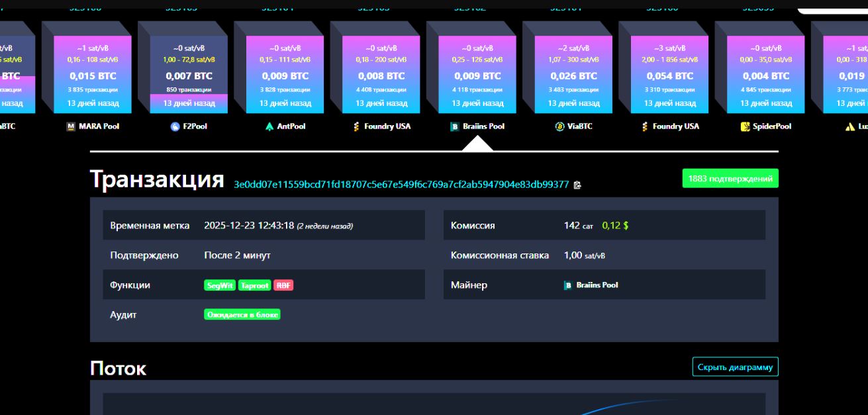Click the SpiderPool logo icon

(x=745, y=126)
